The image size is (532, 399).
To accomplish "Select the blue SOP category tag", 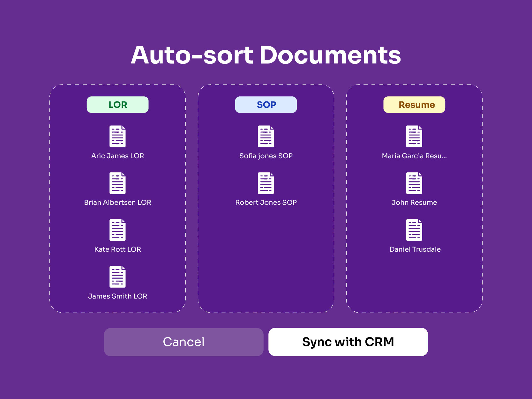I will (266, 105).
